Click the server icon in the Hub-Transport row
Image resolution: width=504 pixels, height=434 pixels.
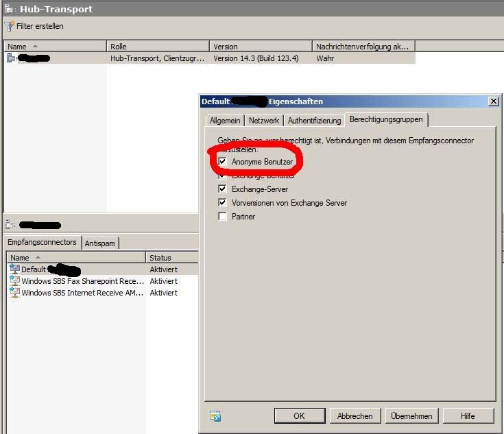tap(12, 58)
